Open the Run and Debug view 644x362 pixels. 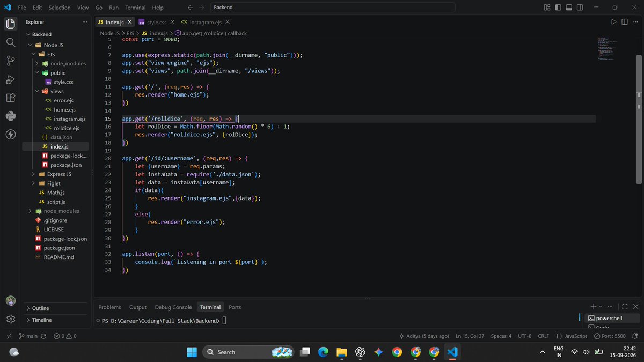pos(10,79)
